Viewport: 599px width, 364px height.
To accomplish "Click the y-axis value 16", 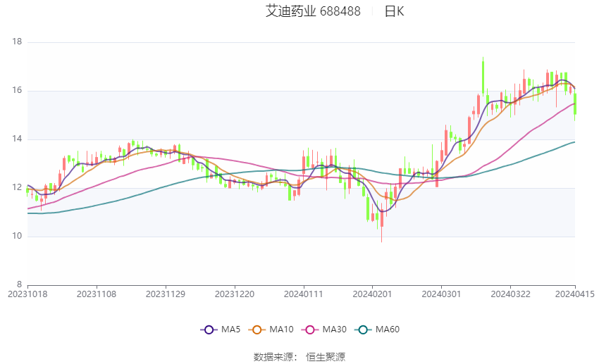I will [17, 90].
